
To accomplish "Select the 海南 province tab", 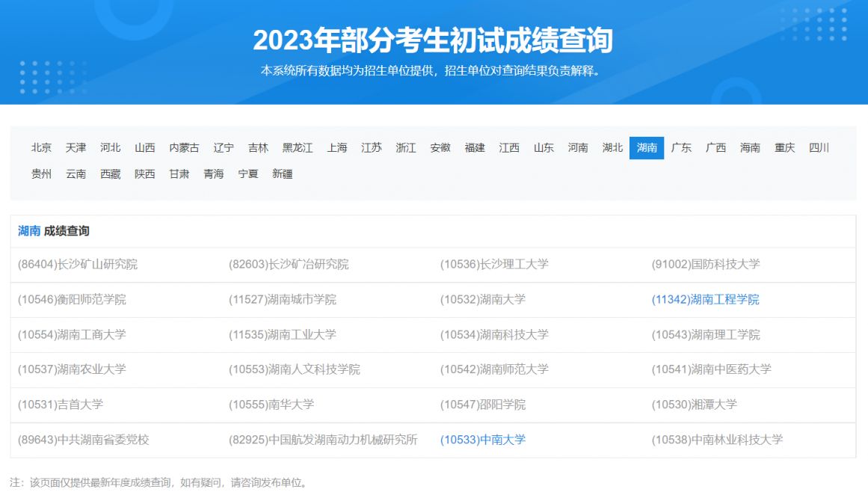I will click(750, 148).
